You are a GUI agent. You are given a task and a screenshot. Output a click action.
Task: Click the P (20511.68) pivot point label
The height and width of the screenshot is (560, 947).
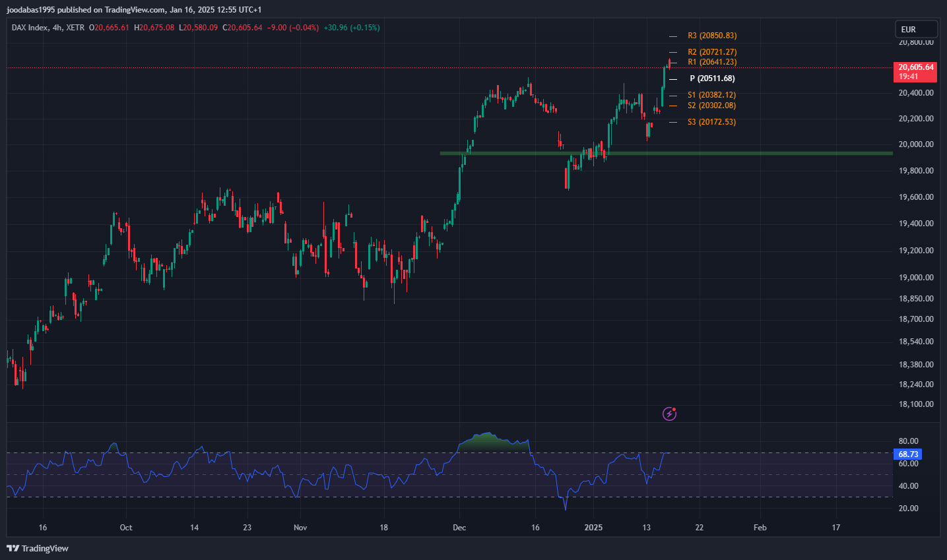711,78
